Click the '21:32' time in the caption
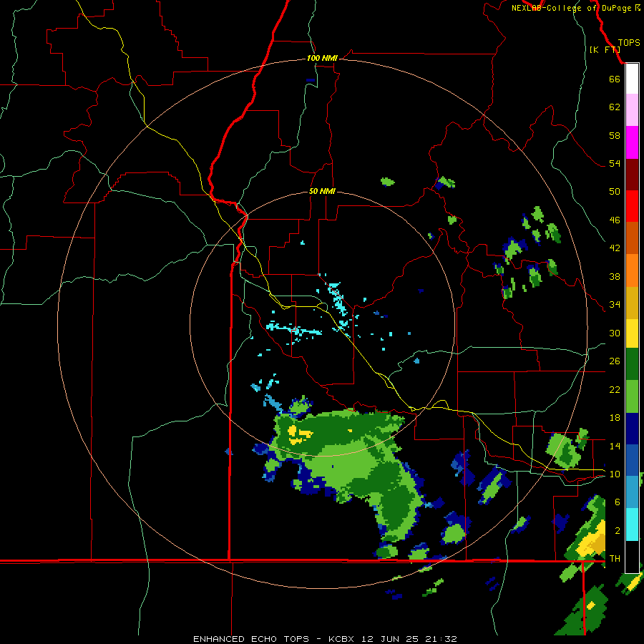The image size is (644, 644). click(x=441, y=639)
